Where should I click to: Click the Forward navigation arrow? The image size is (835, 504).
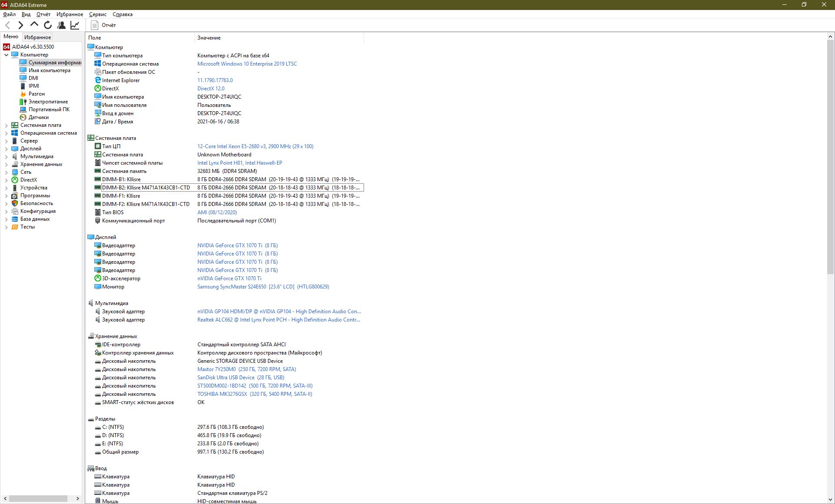click(x=20, y=25)
